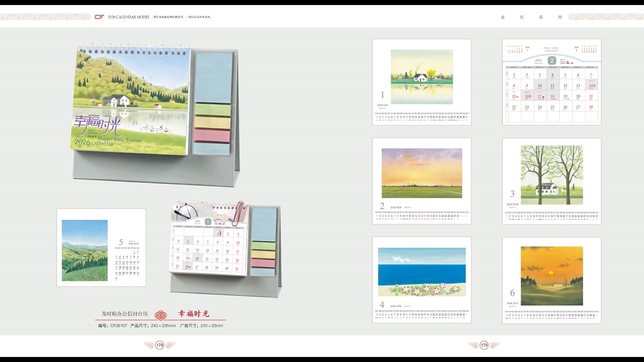644x362 pixels.
Task: Click the green February '2' month badge
Action: point(552,61)
